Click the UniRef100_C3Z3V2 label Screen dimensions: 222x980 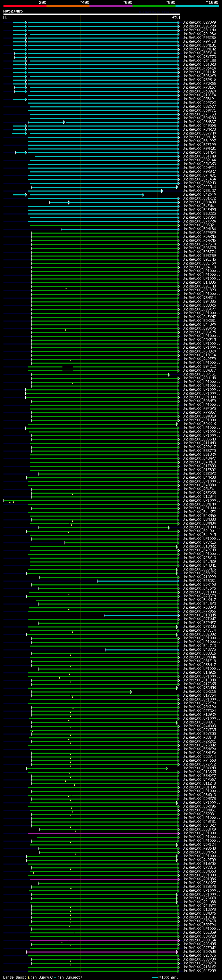point(199,474)
